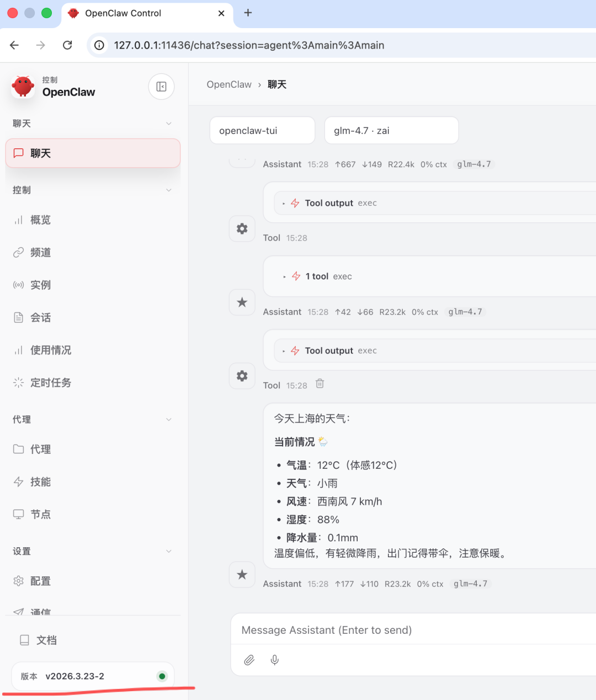Click the OpenClaw breadcrumb link
Viewport: 596px width, 700px height.
coord(229,84)
